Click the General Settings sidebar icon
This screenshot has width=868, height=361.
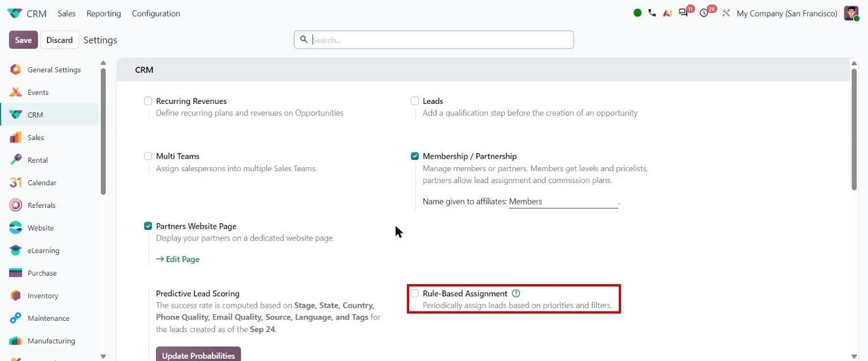point(16,69)
